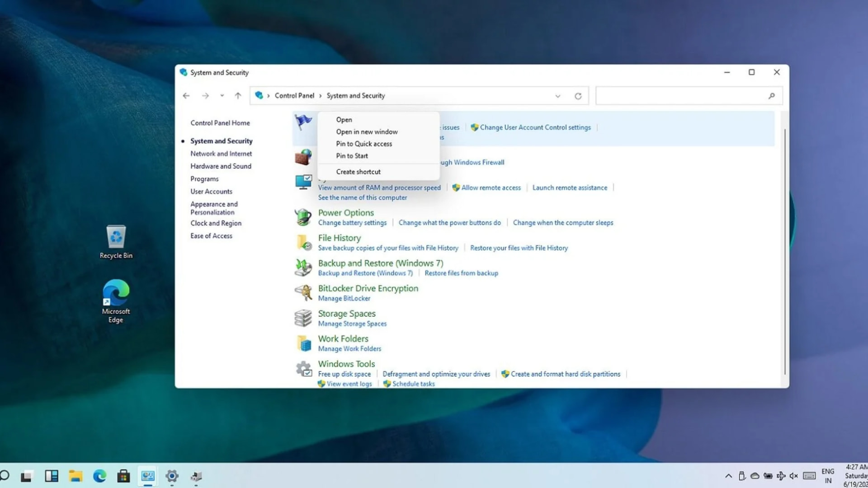The height and width of the screenshot is (488, 868).
Task: Open Microsoft Edge from the taskbar
Action: (99, 476)
